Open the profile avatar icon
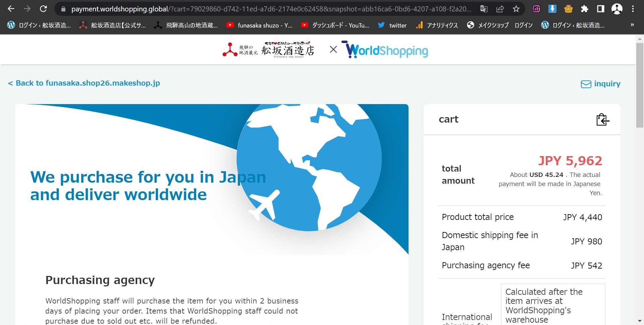644x325 pixels. 617,9
